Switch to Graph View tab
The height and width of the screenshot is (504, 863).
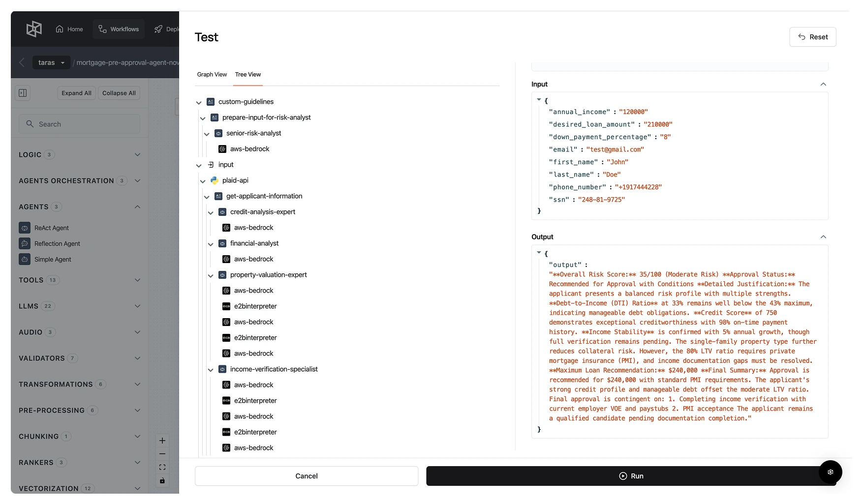tap(212, 74)
